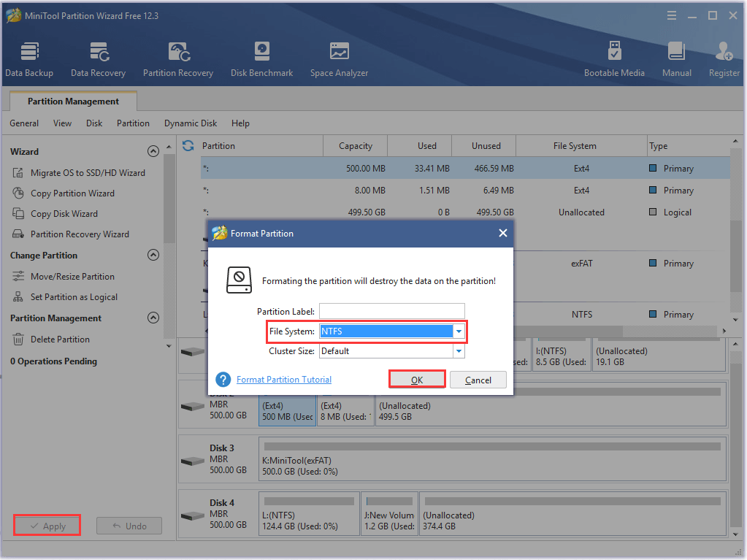This screenshot has height=560, width=747.
Task: Click OK in the Format Partition dialog
Action: pos(417,380)
